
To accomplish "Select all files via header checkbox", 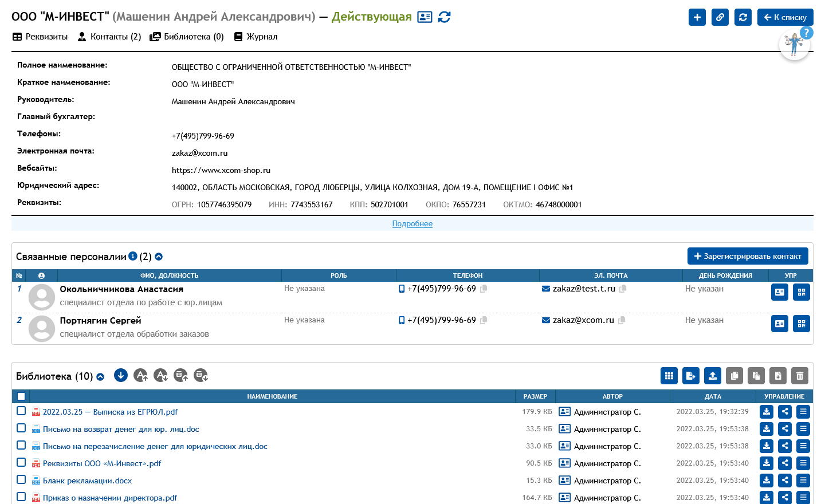I will click(21, 396).
